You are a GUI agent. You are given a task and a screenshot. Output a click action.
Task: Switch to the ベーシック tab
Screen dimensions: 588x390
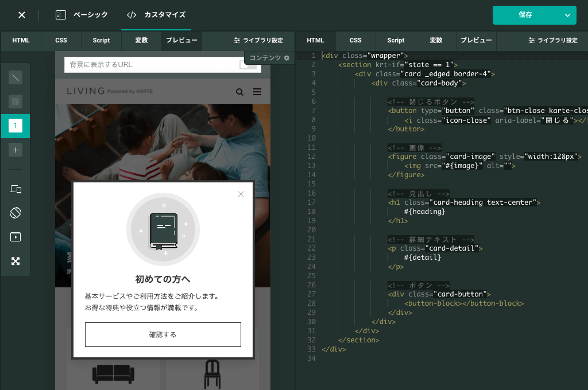tap(90, 15)
